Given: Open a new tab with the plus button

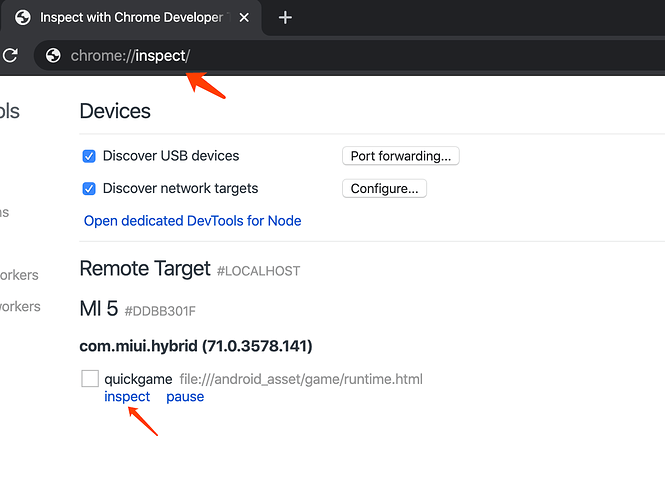Looking at the screenshot, I should (x=285, y=18).
